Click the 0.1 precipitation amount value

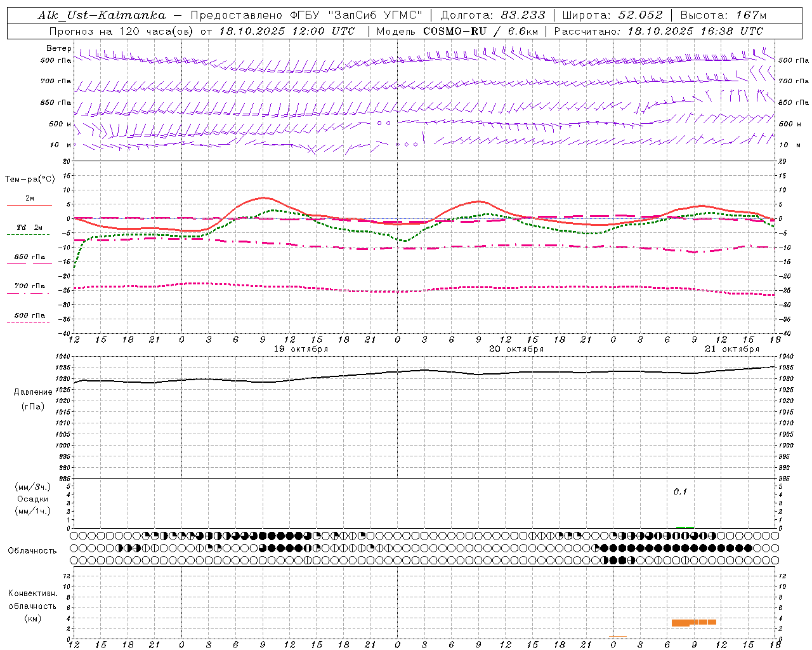[x=680, y=492]
